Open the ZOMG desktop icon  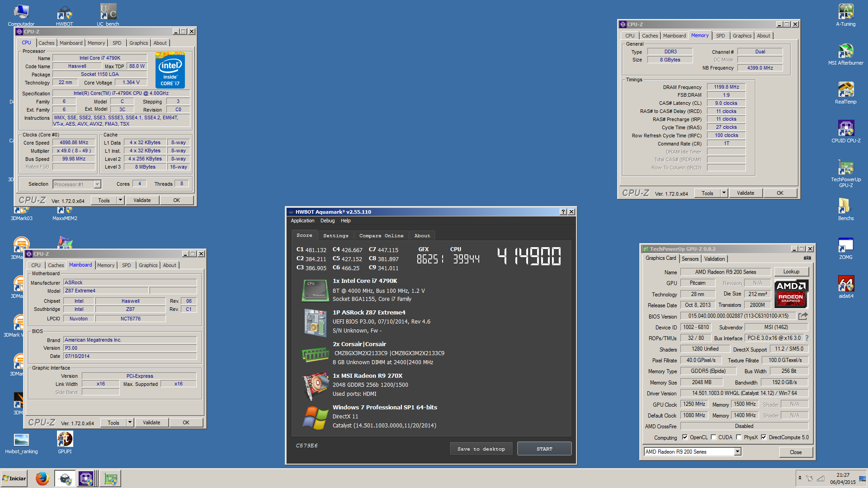845,248
